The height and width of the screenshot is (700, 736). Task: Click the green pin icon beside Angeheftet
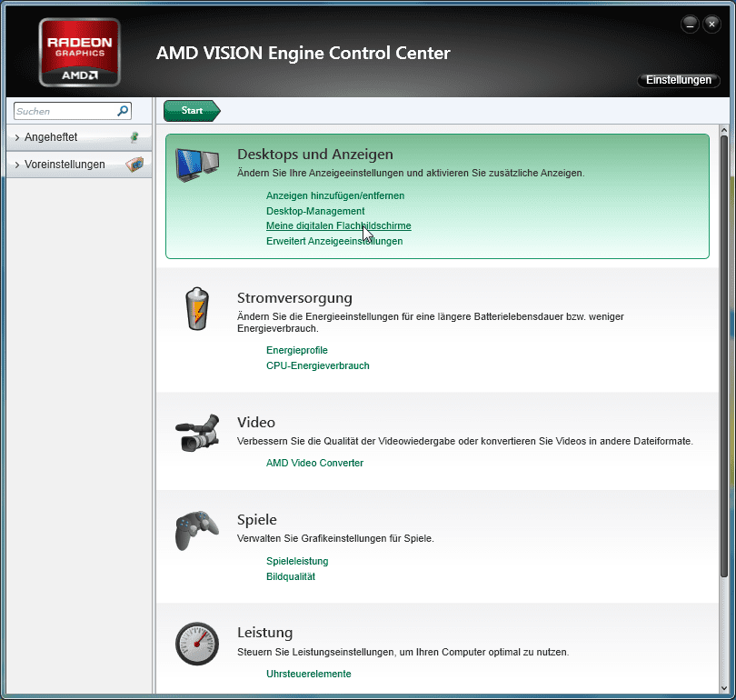(134, 137)
